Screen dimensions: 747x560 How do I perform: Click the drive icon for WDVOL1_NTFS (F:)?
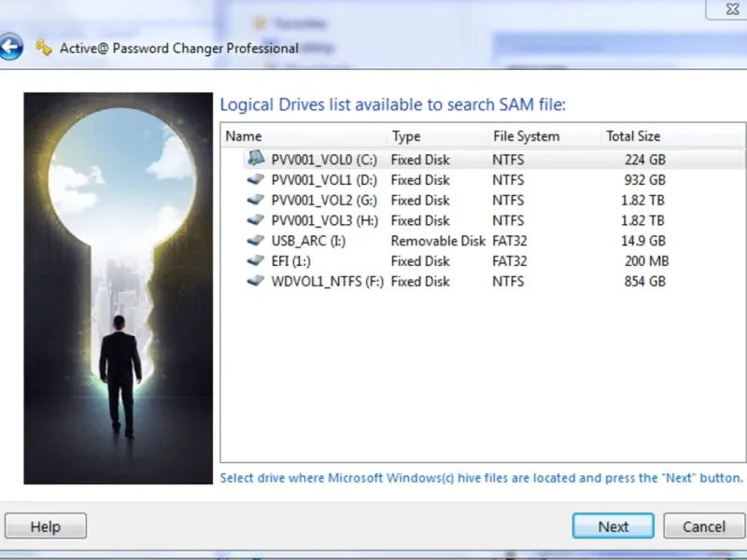[x=256, y=281]
